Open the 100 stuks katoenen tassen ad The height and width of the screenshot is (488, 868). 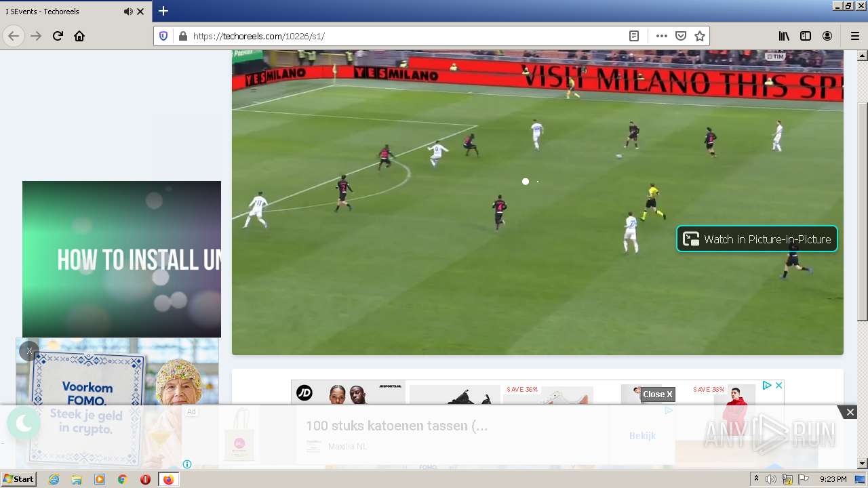[396, 426]
